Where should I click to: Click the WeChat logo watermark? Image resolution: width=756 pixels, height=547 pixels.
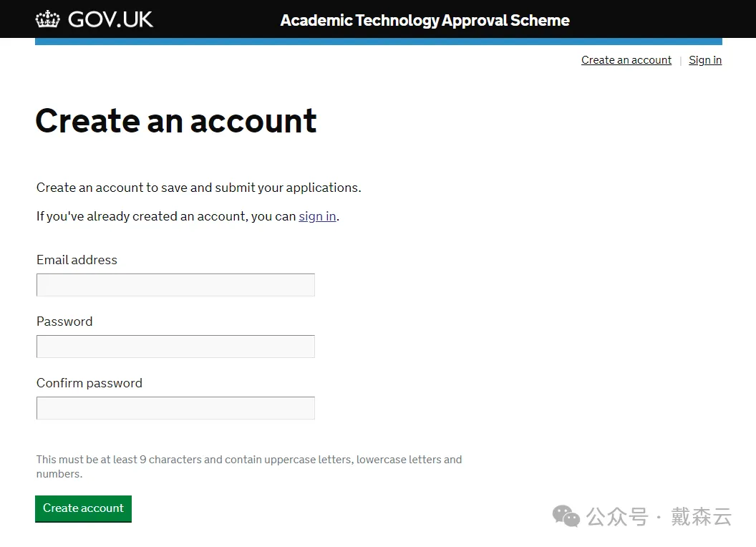(x=565, y=516)
